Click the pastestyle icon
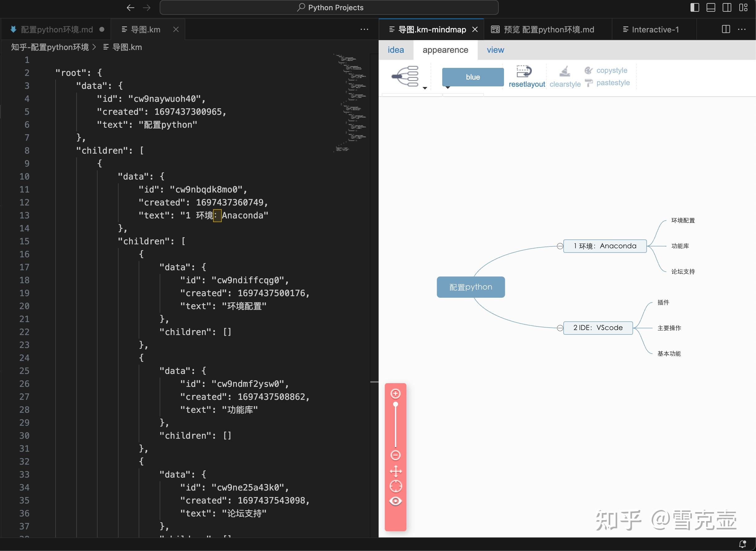The image size is (756, 551). click(x=589, y=83)
